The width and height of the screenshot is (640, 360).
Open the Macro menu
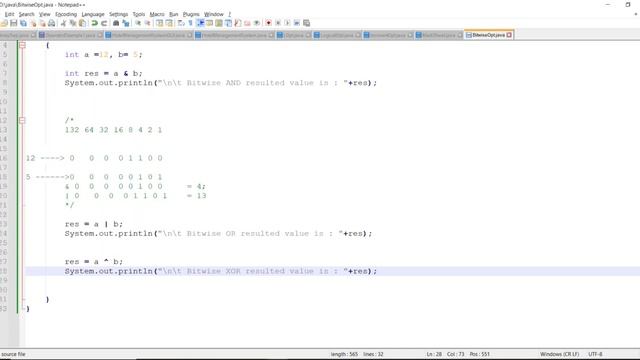(157, 14)
